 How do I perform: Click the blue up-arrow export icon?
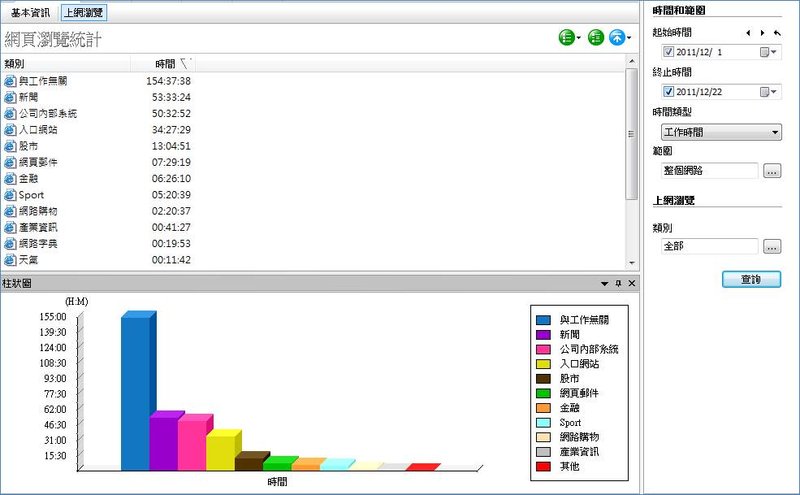point(618,38)
